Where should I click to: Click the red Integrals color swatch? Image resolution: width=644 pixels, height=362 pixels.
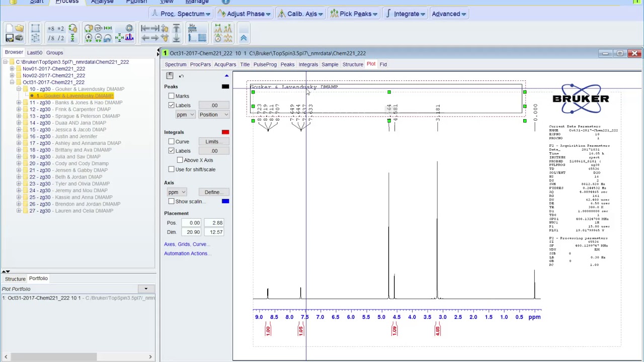pos(225,132)
